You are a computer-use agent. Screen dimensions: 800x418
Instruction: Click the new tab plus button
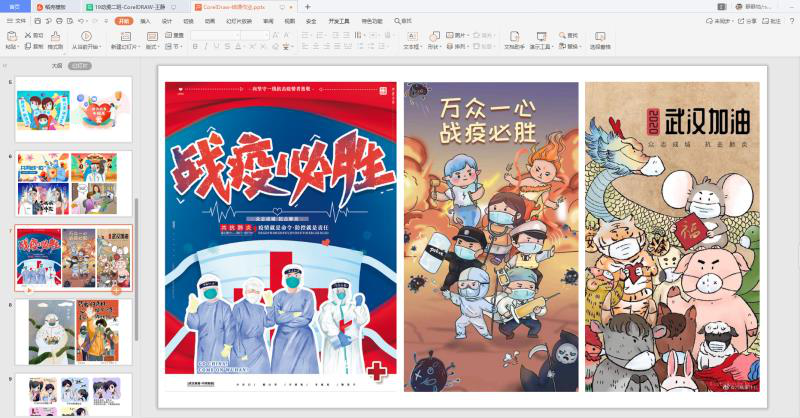[x=308, y=7]
